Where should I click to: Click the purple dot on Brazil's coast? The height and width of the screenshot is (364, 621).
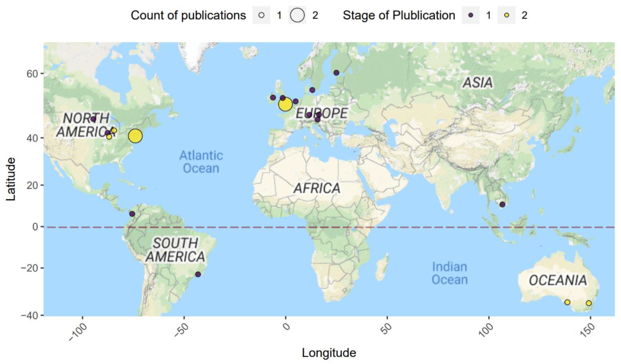[x=198, y=274]
